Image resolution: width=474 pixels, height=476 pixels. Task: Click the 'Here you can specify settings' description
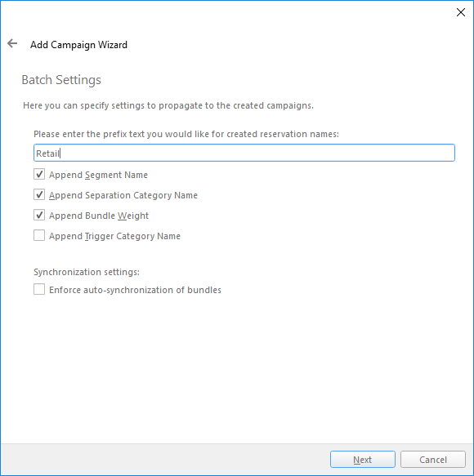(168, 105)
